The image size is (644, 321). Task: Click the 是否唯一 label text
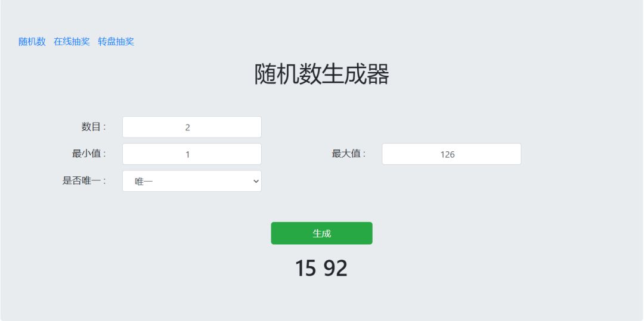pyautogui.click(x=84, y=180)
